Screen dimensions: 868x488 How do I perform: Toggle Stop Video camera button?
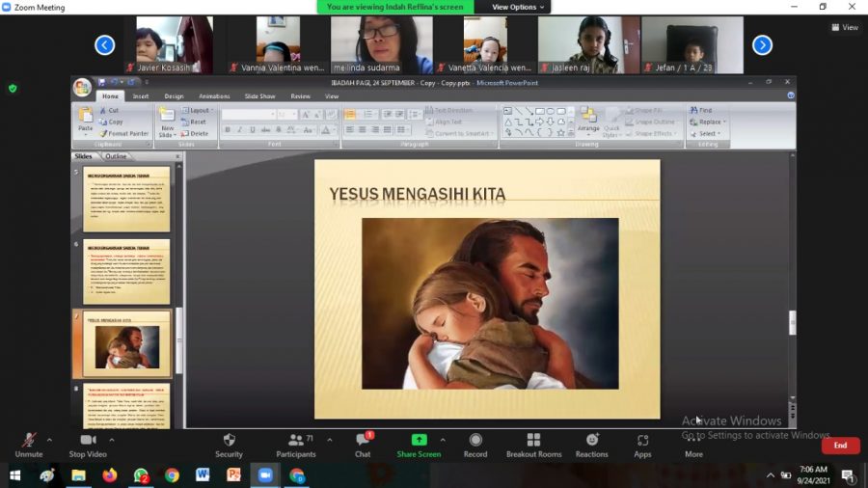(x=87, y=441)
